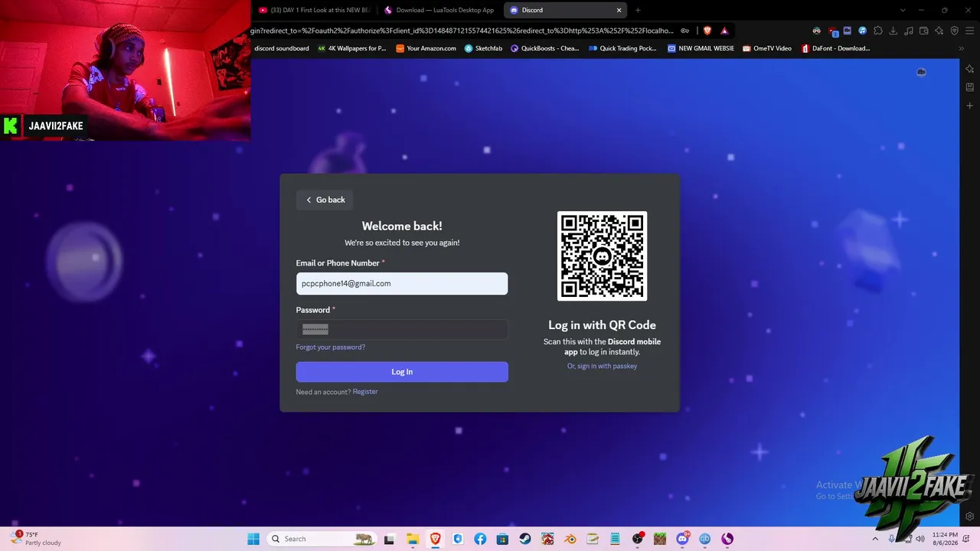This screenshot has width=980, height=551.
Task: Click the Go back button
Action: [325, 200]
